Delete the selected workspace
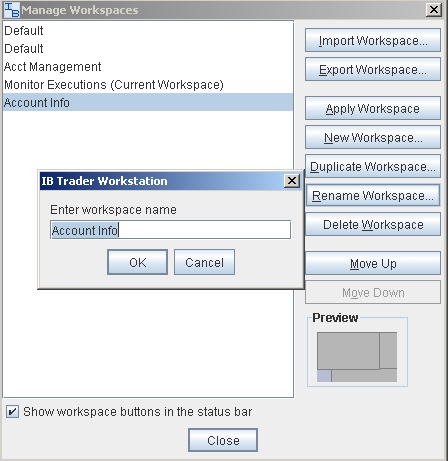Image resolution: width=448 pixels, height=461 pixels. pyautogui.click(x=373, y=224)
